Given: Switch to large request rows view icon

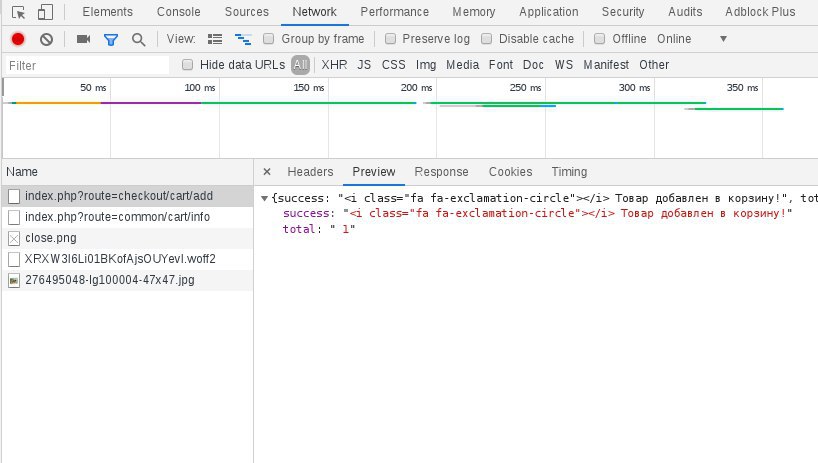Looking at the screenshot, I should pyautogui.click(x=215, y=39).
